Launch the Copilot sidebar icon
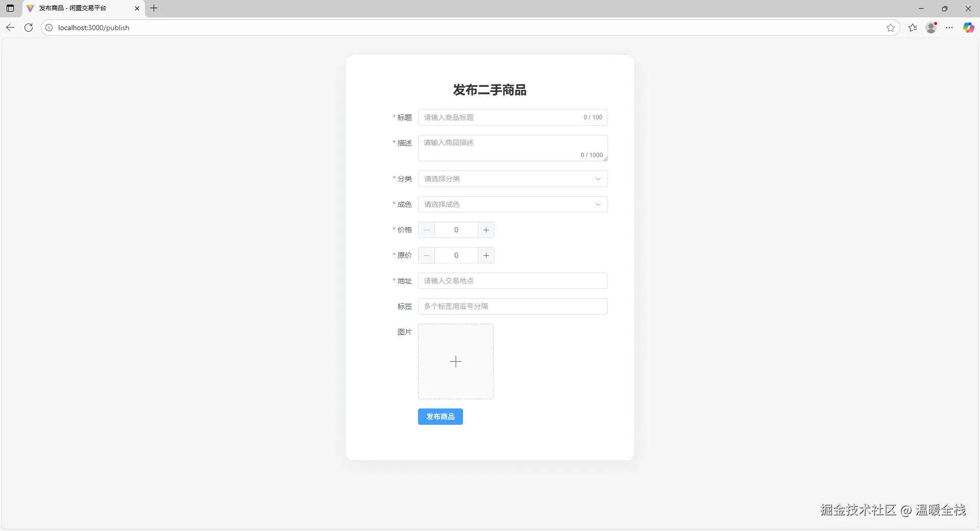Screen dimensions: 980x531 pos(968,28)
